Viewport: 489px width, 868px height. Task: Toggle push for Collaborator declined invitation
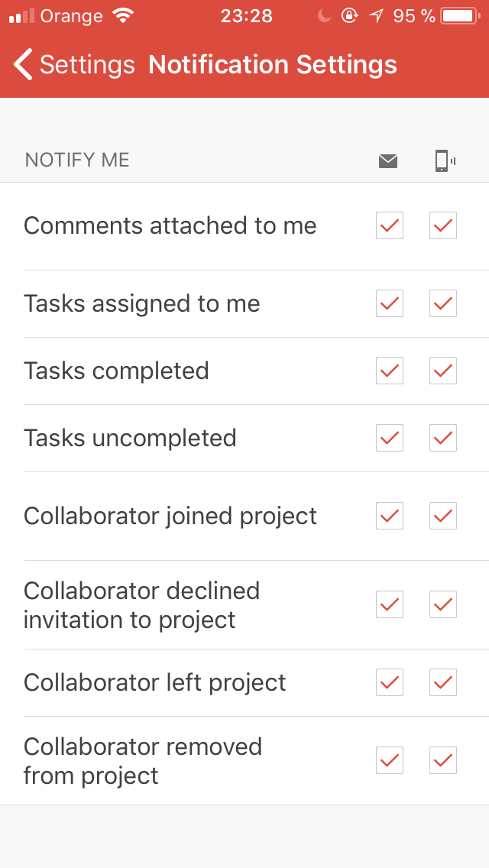[443, 604]
